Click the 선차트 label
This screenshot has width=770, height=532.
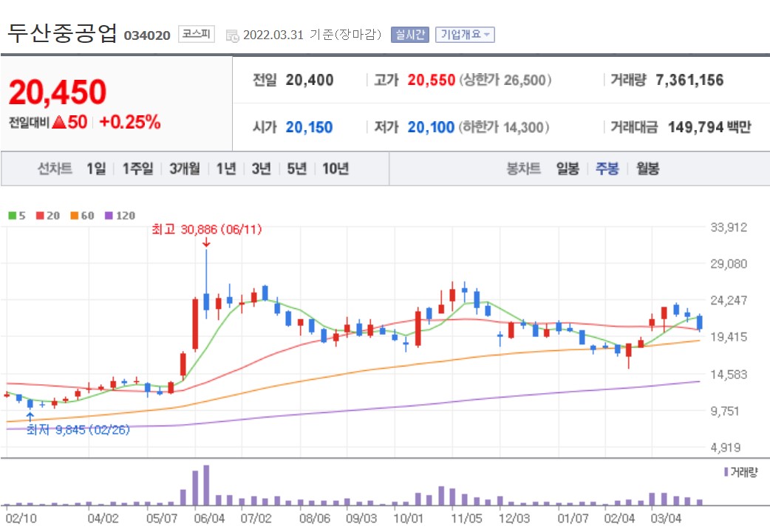coord(55,168)
